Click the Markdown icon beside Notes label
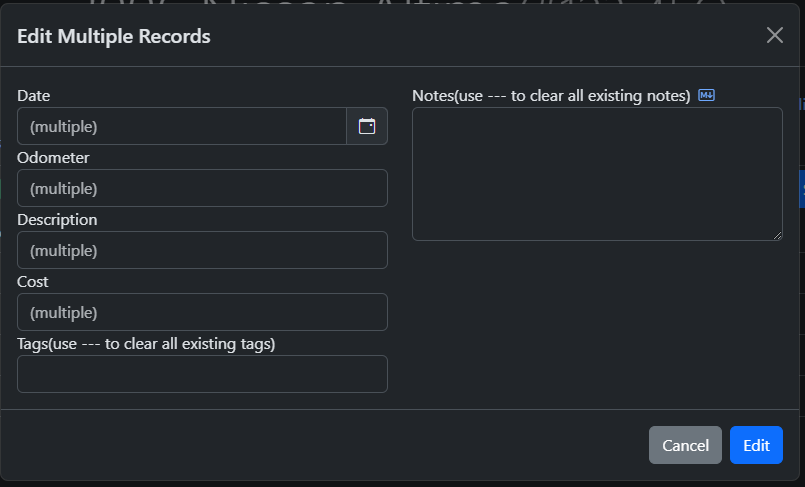The image size is (805, 487). [707, 96]
